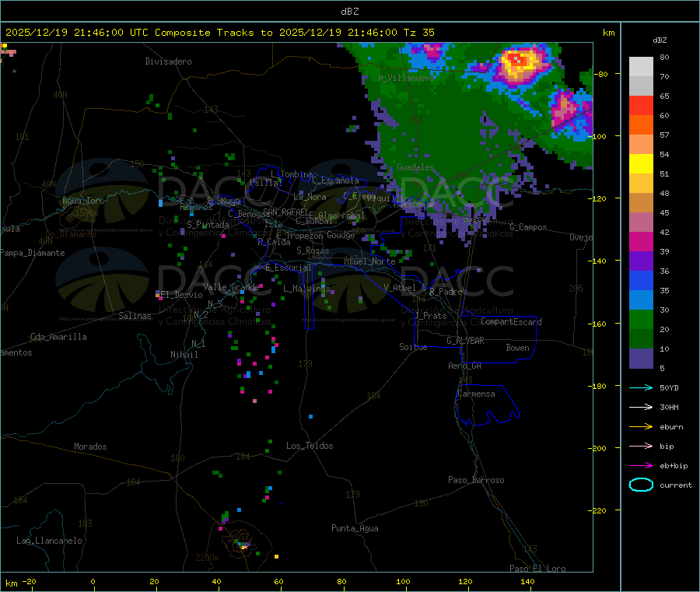Click the 'S_Pintada' map label
The image size is (700, 592).
tap(208, 225)
